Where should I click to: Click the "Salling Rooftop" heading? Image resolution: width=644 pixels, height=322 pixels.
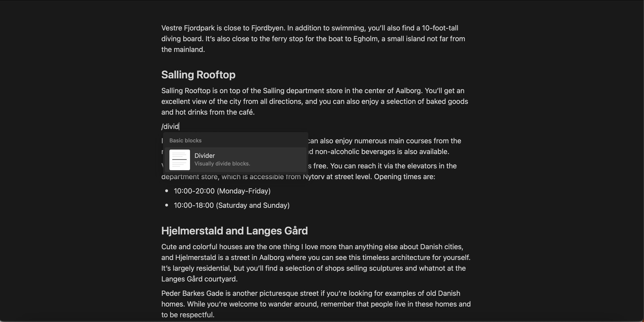tap(198, 75)
